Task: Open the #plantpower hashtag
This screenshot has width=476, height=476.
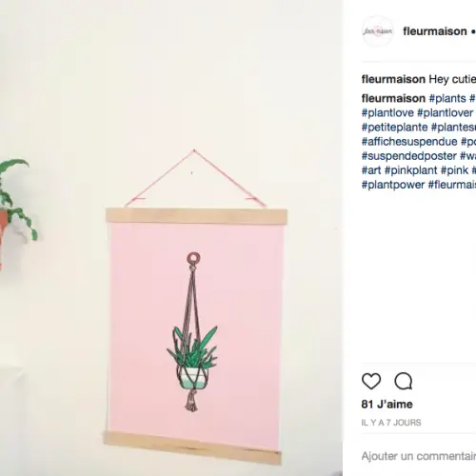Action: 393,185
